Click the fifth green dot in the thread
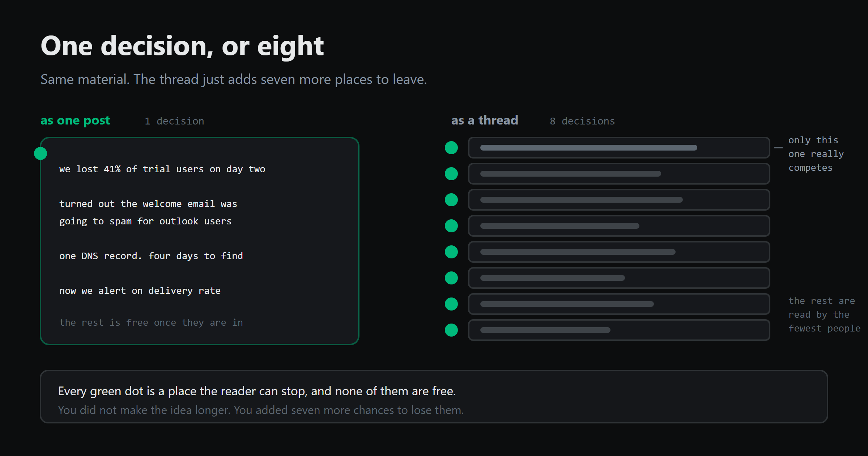 [451, 252]
